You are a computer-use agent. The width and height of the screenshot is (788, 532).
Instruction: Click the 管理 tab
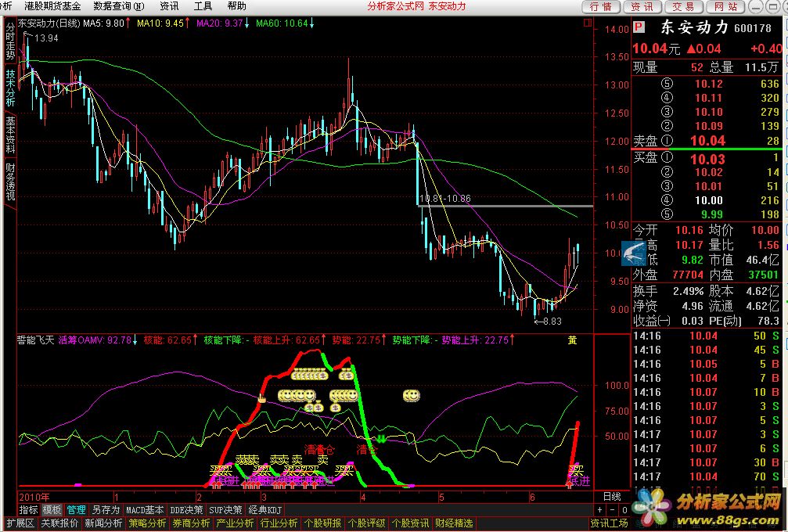coord(76,510)
